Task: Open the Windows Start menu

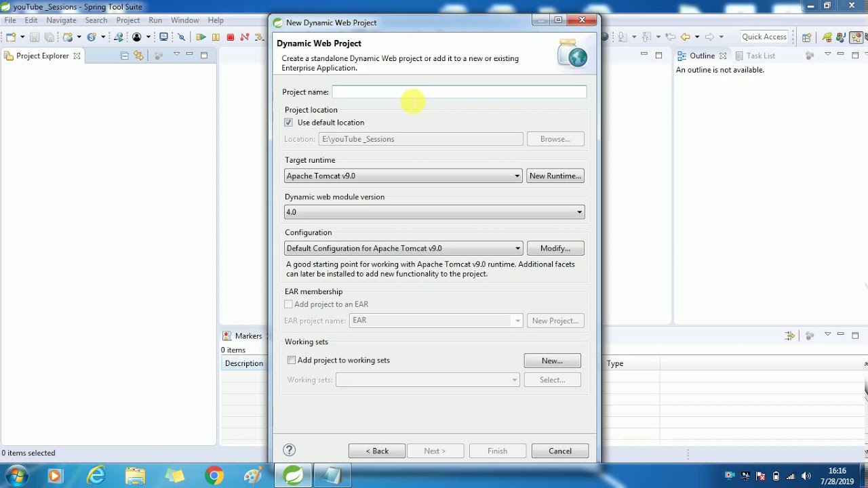Action: click(16, 476)
